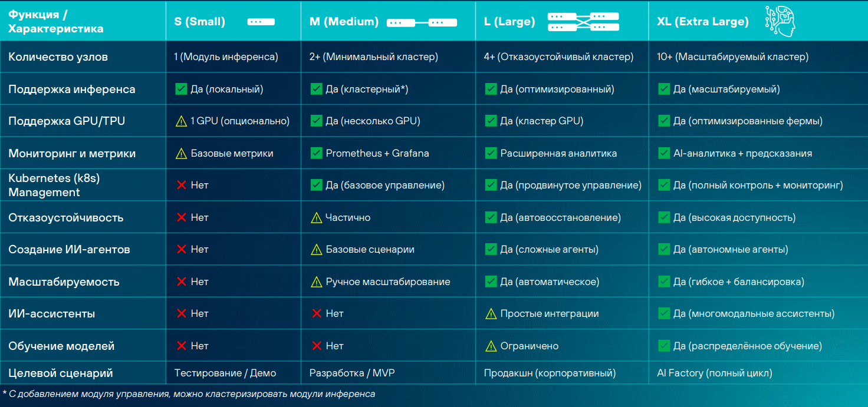Click the red X in Отказоустойчивость row, S column

pos(182,218)
